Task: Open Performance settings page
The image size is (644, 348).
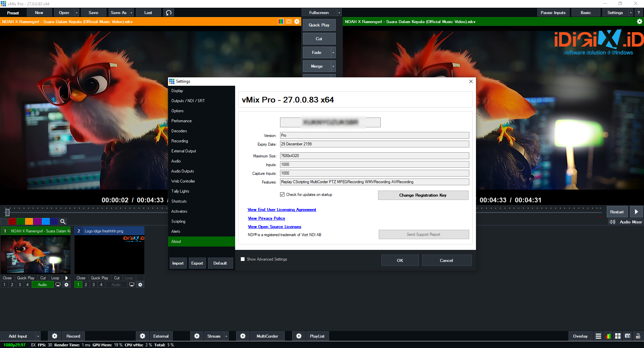Action: click(201, 121)
